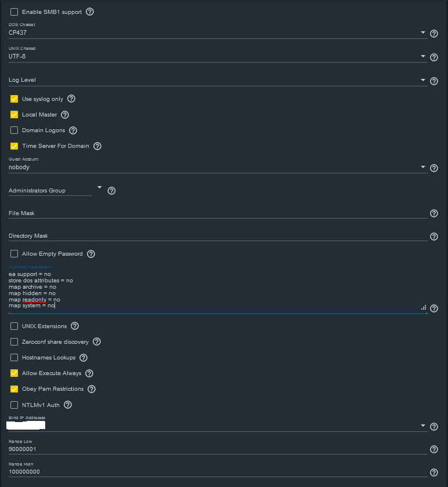This screenshot has height=487, width=448.
Task: Click into the Directory Mask field
Action: [218, 236]
